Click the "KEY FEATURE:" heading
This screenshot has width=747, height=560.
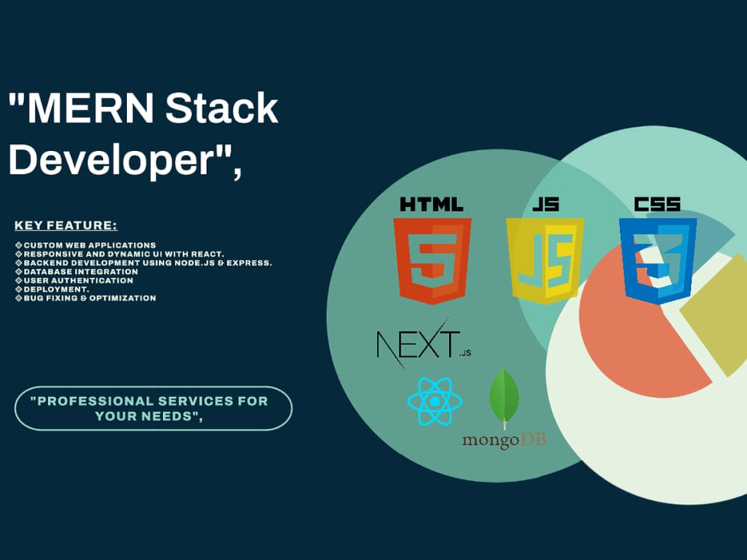66,225
